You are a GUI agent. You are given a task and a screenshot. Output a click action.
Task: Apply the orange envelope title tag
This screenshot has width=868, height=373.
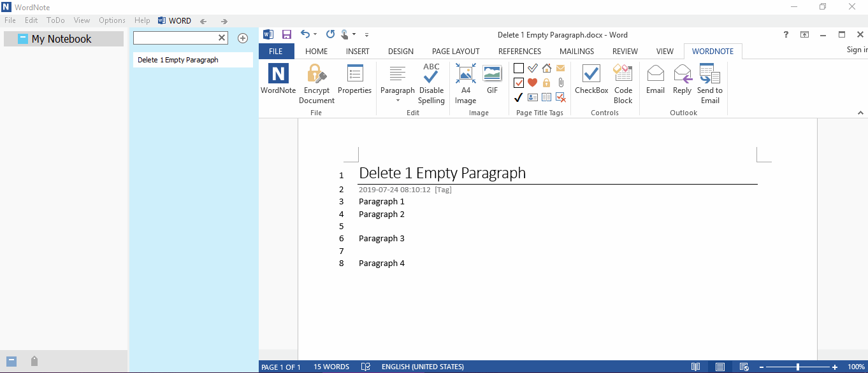[x=560, y=68]
